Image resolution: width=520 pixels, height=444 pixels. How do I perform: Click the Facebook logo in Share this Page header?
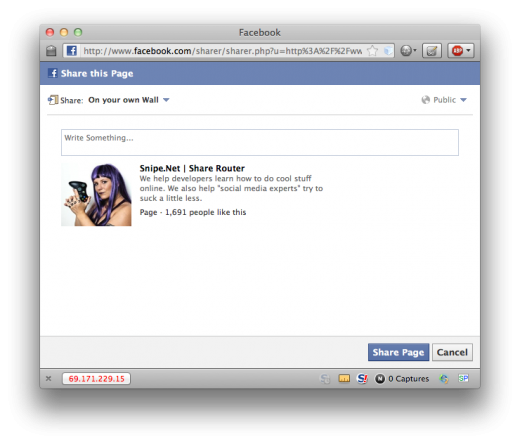pos(53,73)
